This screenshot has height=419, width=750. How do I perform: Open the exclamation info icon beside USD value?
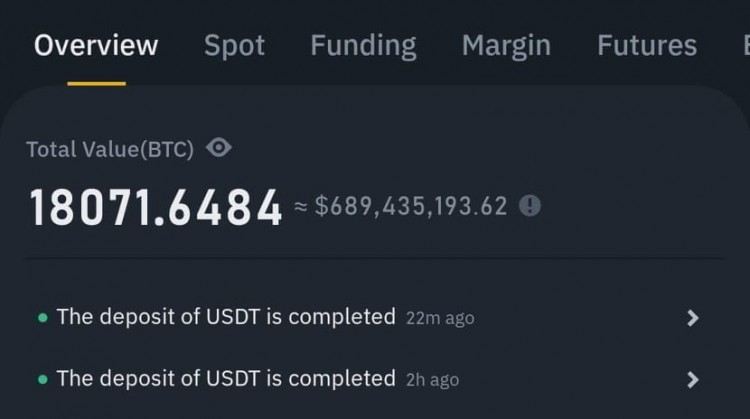pos(530,206)
